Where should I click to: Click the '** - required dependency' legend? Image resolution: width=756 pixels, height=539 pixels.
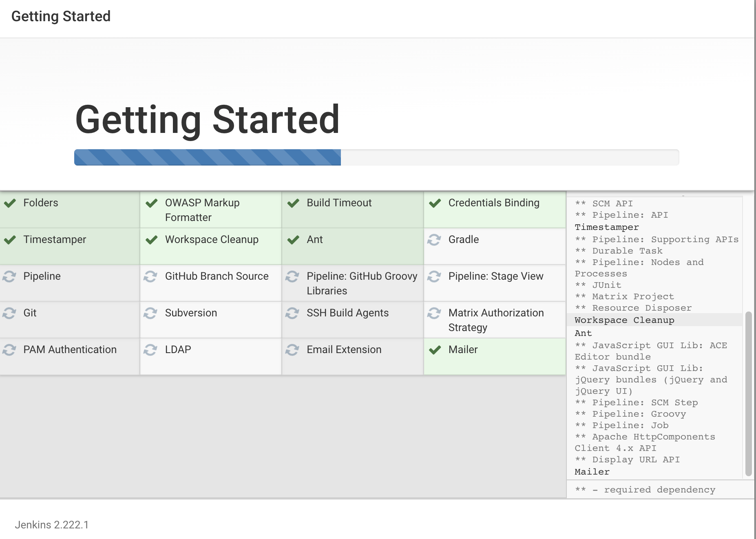click(x=645, y=490)
